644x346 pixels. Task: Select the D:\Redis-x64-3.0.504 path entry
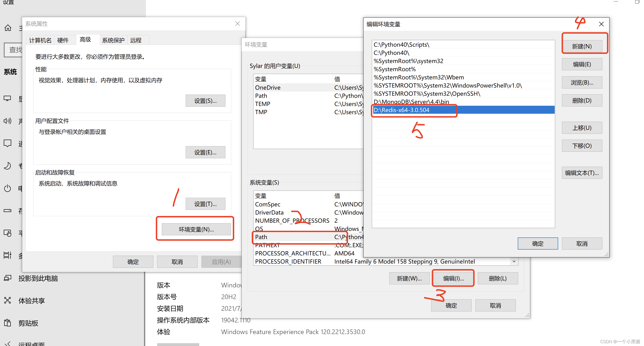[x=402, y=110]
